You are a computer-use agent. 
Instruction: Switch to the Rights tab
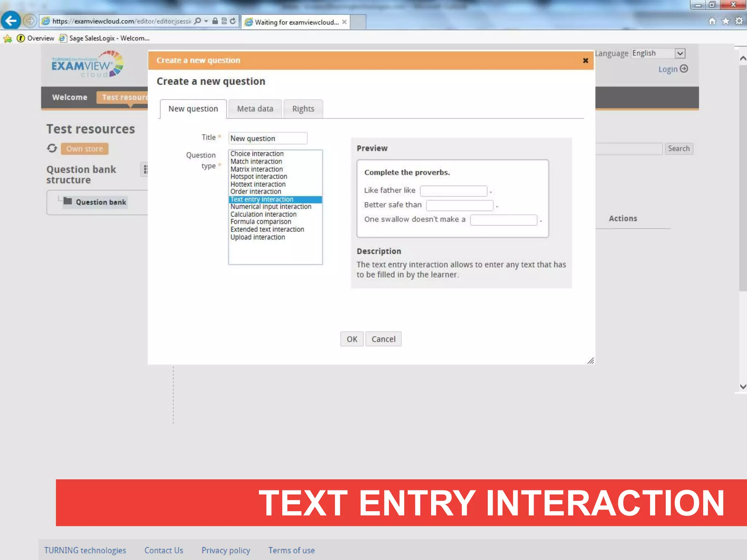tap(303, 109)
